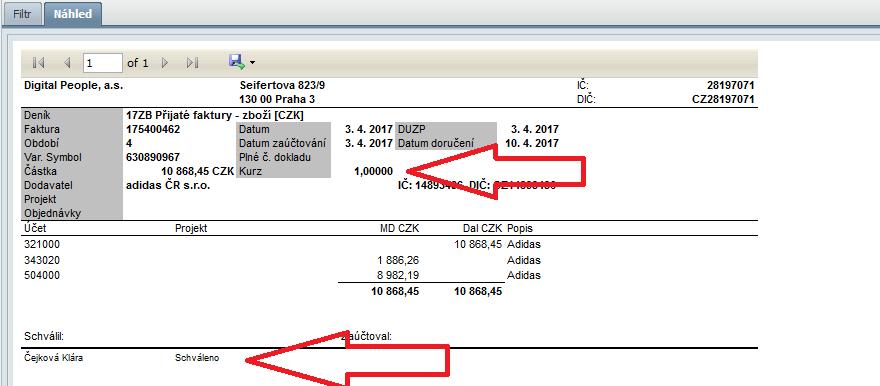880x386 pixels.
Task: Click the export save disk icon
Action: pyautogui.click(x=236, y=62)
